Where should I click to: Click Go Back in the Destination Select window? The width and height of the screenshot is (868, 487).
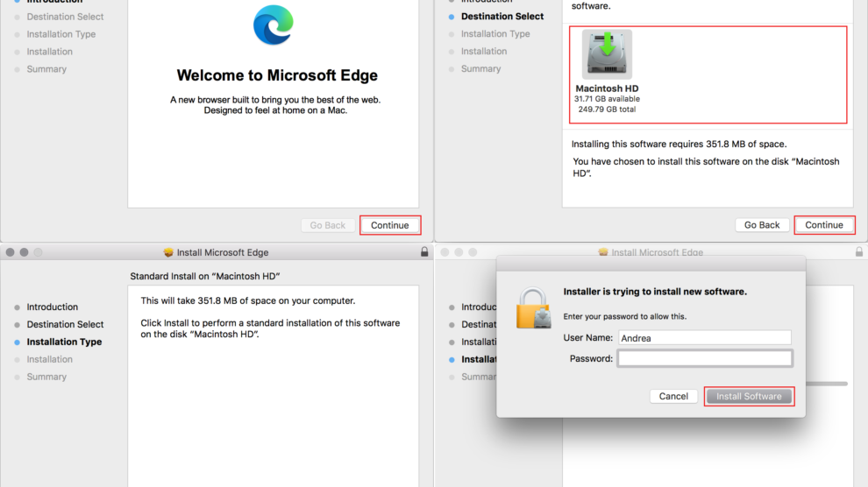point(762,225)
